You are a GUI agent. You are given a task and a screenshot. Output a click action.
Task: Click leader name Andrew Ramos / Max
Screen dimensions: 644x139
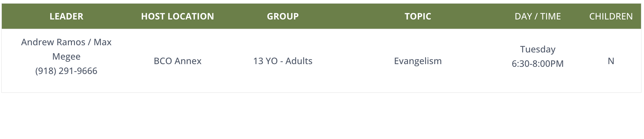[66, 42]
